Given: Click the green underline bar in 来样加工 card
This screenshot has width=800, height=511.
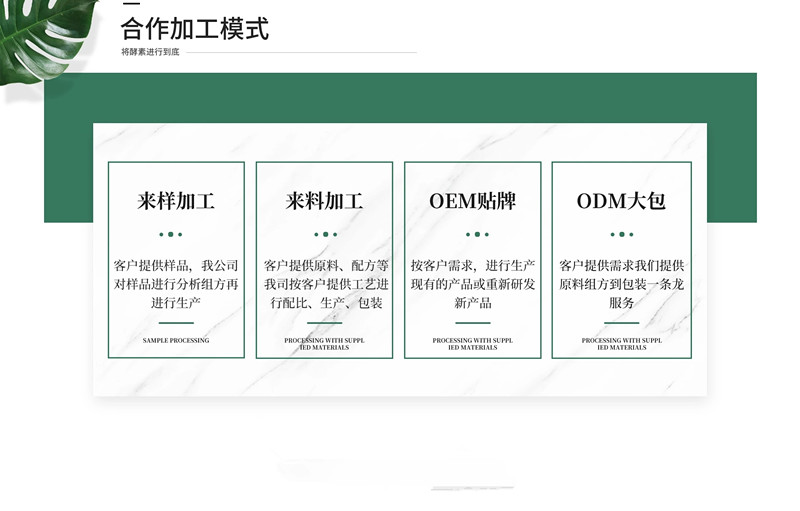Looking at the screenshot, I should click(176, 323).
